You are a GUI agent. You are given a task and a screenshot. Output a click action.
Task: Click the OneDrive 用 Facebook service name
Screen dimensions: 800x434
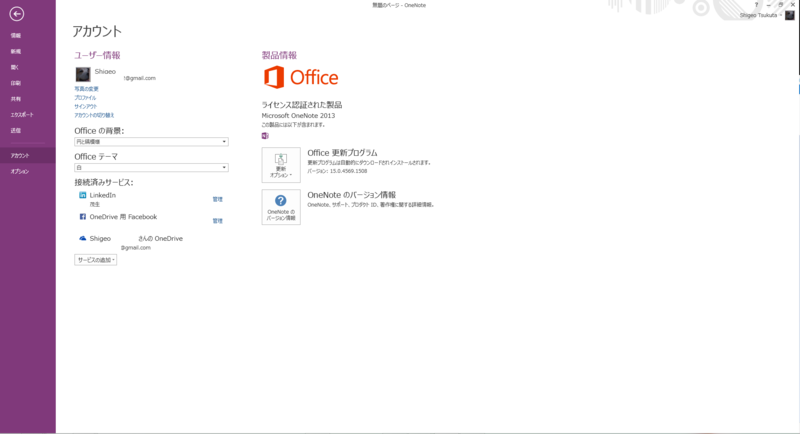point(123,217)
